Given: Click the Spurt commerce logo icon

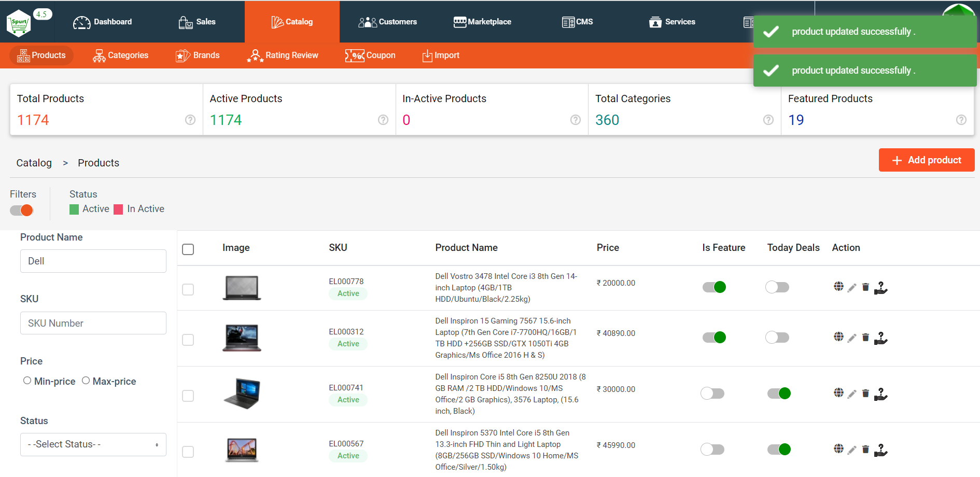Looking at the screenshot, I should point(19,23).
